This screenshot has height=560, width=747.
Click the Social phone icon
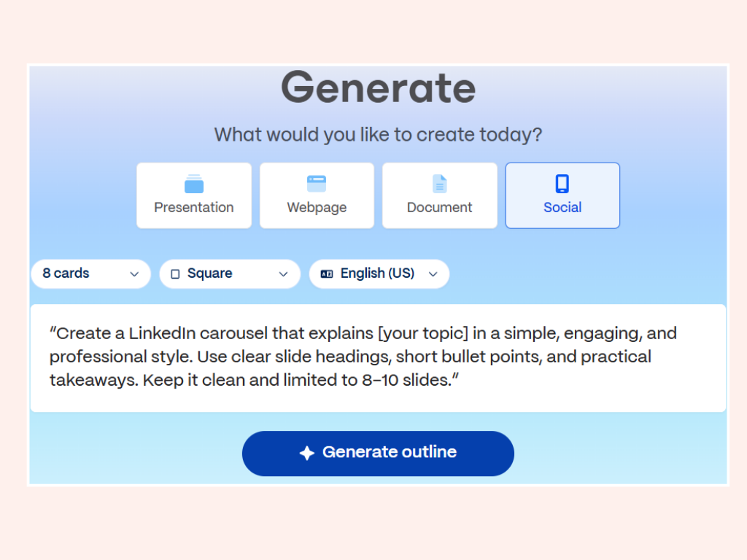pos(562,184)
